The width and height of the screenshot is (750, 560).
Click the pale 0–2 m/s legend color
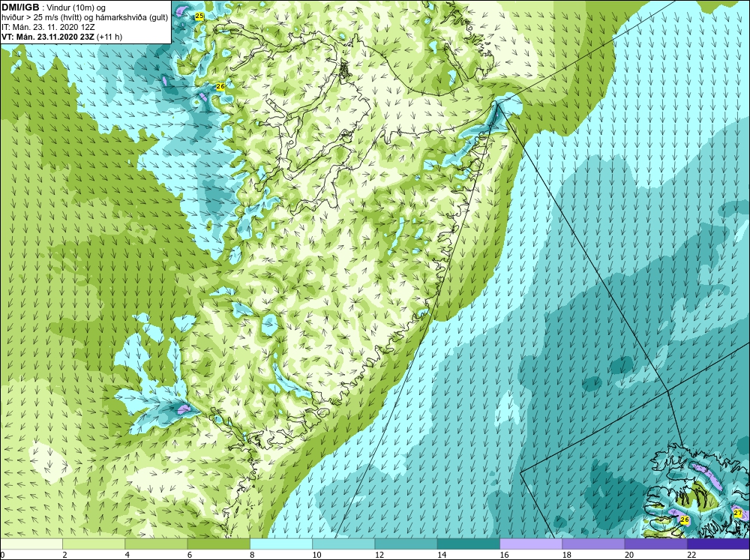tap(31, 544)
